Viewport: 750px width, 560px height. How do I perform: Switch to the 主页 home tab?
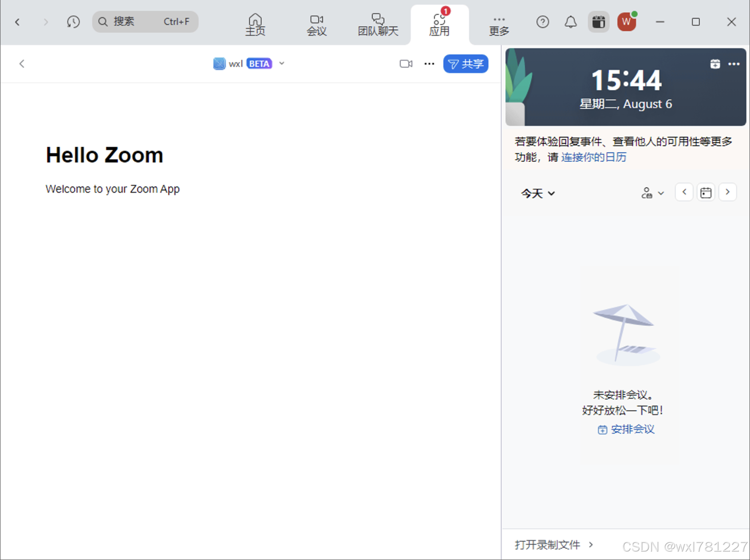click(255, 25)
